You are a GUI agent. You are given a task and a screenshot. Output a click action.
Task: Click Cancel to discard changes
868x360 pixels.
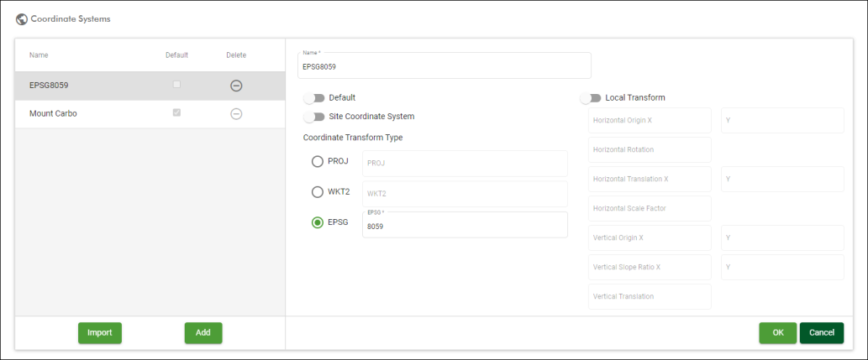point(821,333)
